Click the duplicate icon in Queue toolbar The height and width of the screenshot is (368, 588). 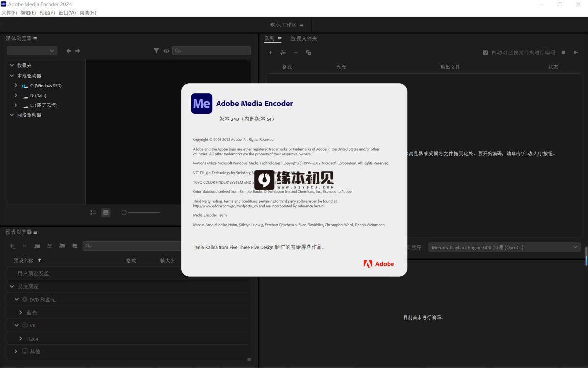308,53
